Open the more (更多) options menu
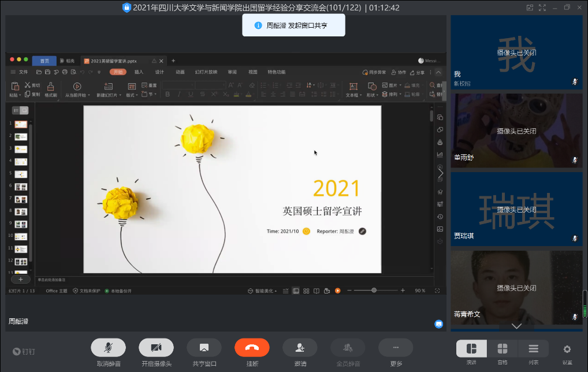Image resolution: width=588 pixels, height=372 pixels. [396, 347]
